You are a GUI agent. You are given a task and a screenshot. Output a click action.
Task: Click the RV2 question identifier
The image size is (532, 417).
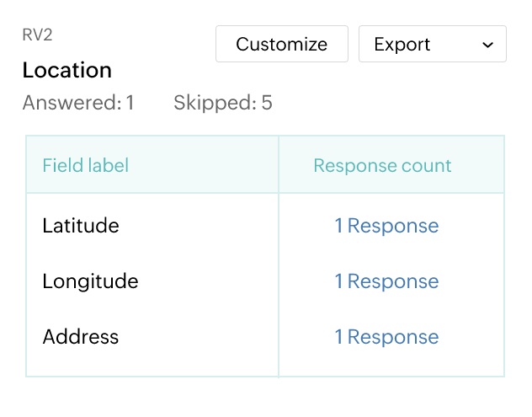tap(37, 35)
